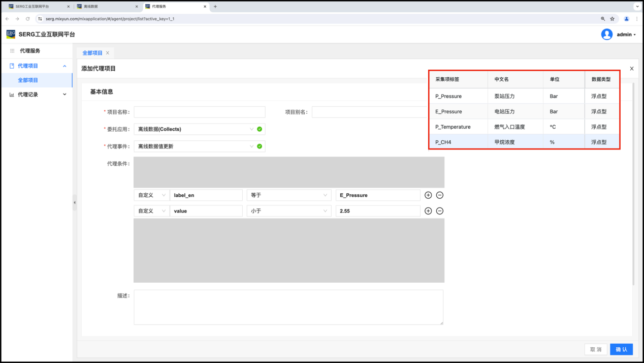Click plus icon in label_en condition row
This screenshot has width=644, height=363.
(x=428, y=195)
